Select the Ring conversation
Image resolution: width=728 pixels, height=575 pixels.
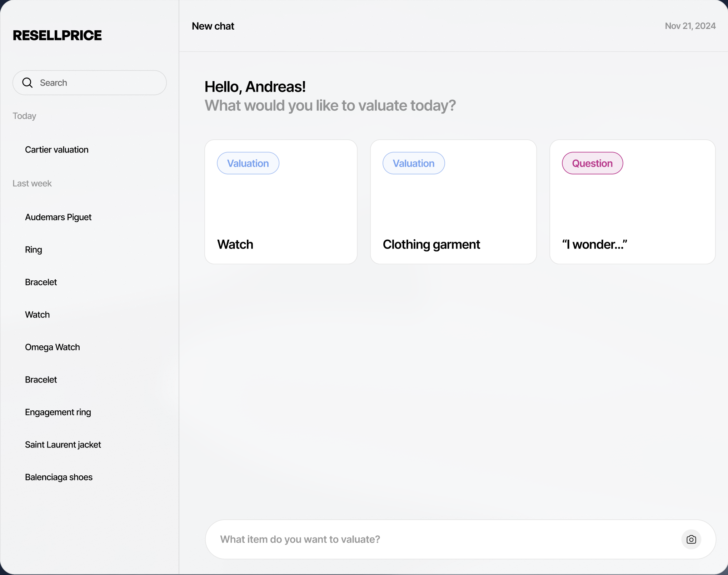(34, 250)
